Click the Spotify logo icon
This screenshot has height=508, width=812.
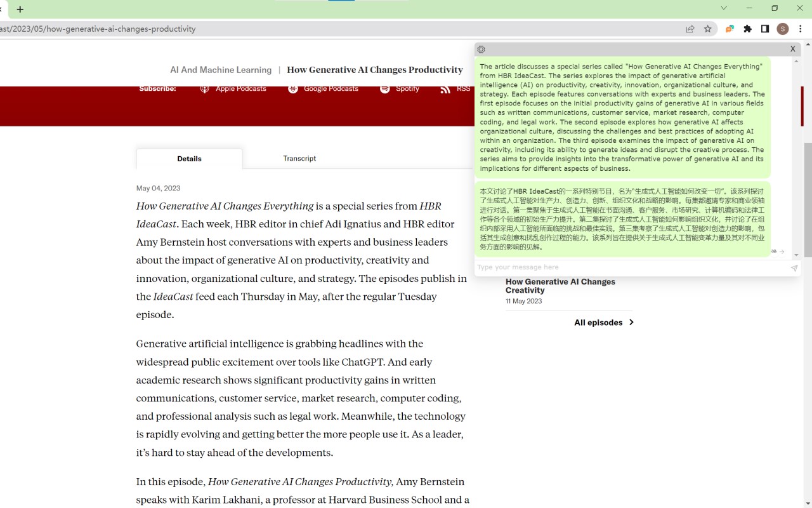click(384, 89)
